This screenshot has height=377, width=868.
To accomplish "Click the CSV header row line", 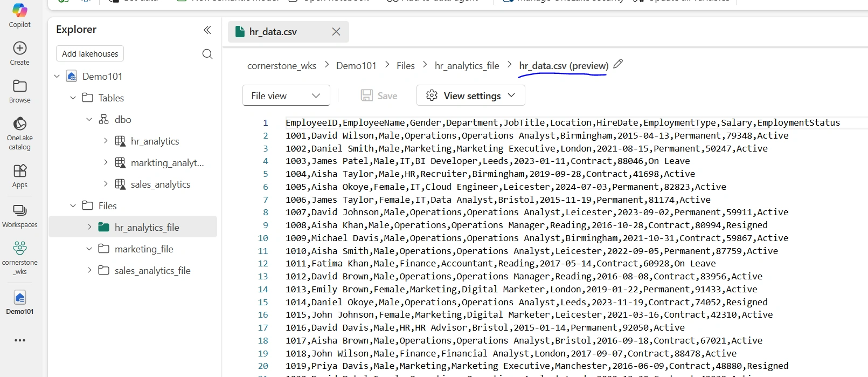I will (x=563, y=122).
